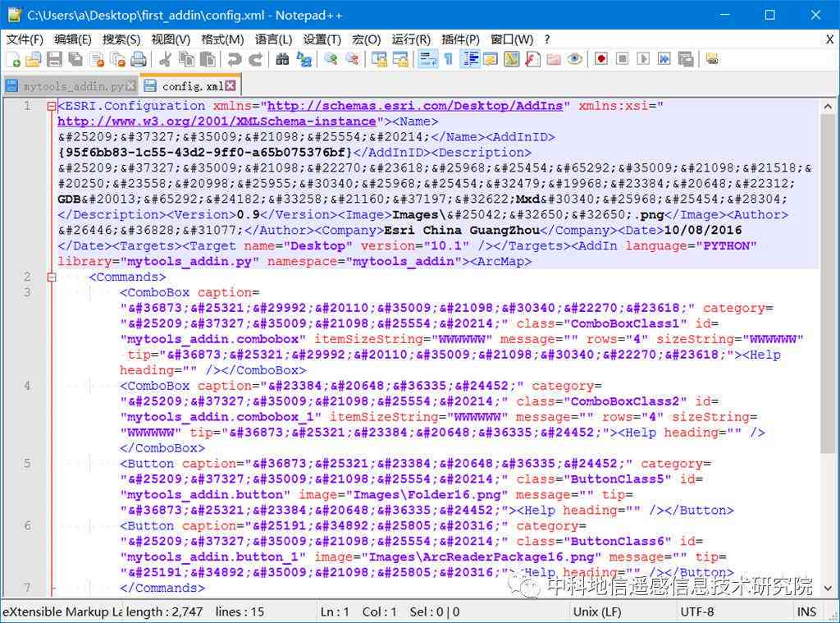Open the 文件(F) menu
This screenshot has width=840, height=623.
pos(25,39)
